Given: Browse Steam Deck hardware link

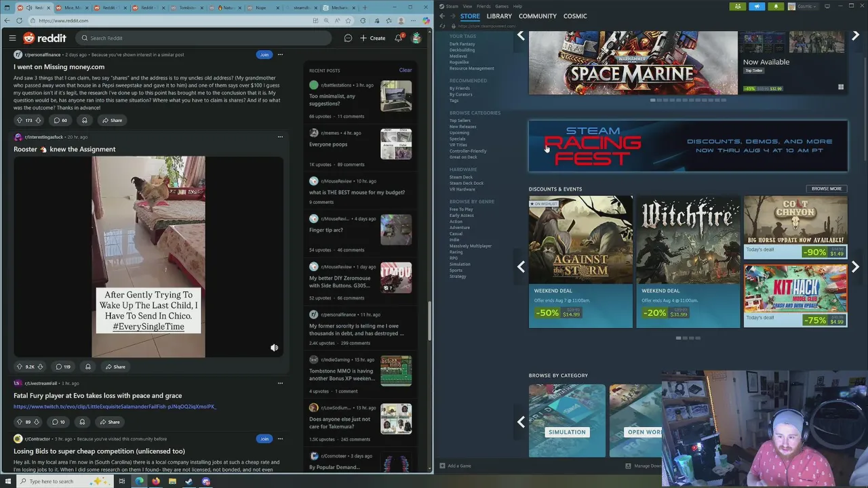Looking at the screenshot, I should pos(461,177).
